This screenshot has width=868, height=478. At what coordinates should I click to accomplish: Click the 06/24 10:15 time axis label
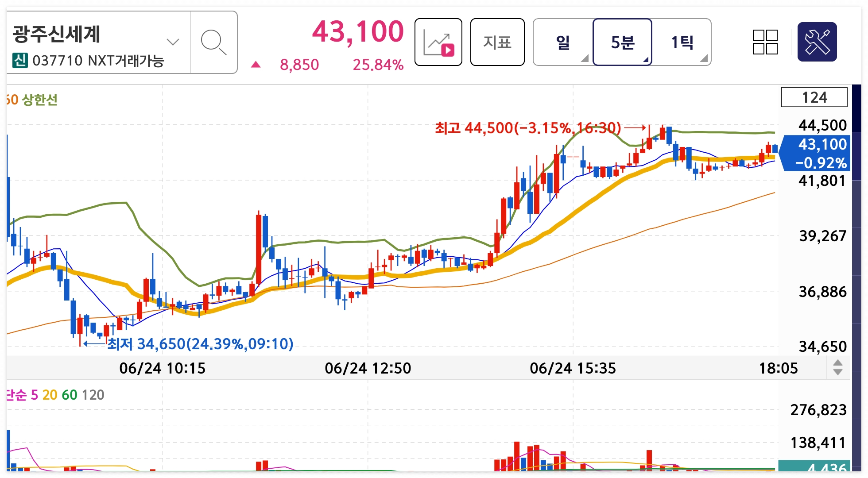click(x=163, y=368)
